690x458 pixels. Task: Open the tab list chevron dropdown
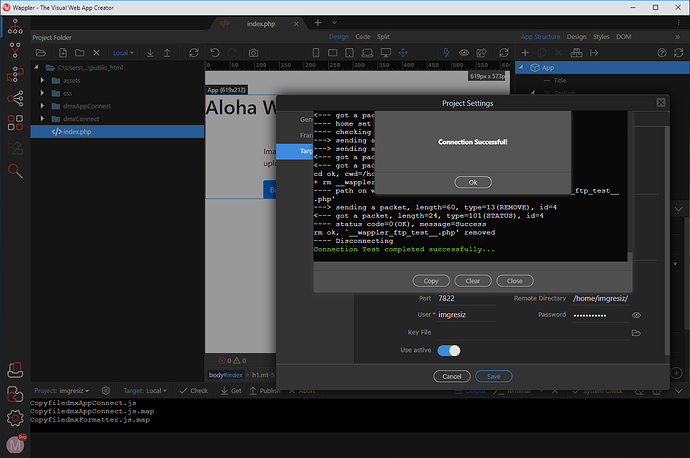(x=334, y=23)
